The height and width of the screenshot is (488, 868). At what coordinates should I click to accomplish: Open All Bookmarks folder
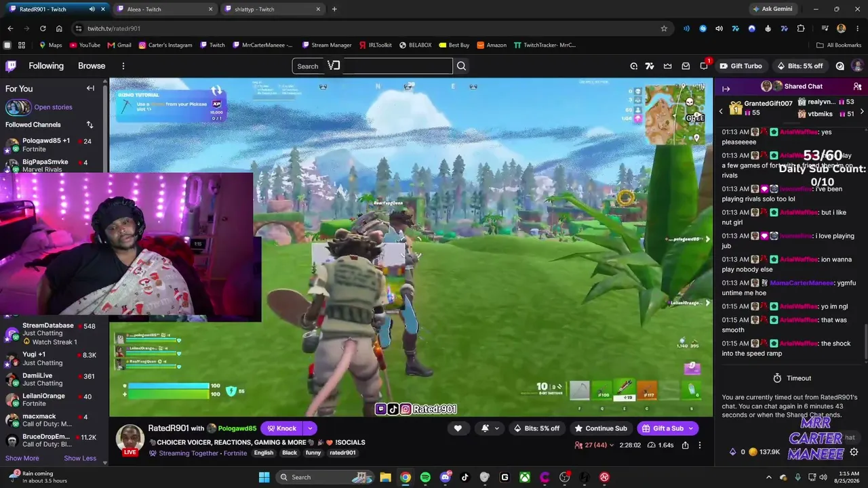click(839, 45)
